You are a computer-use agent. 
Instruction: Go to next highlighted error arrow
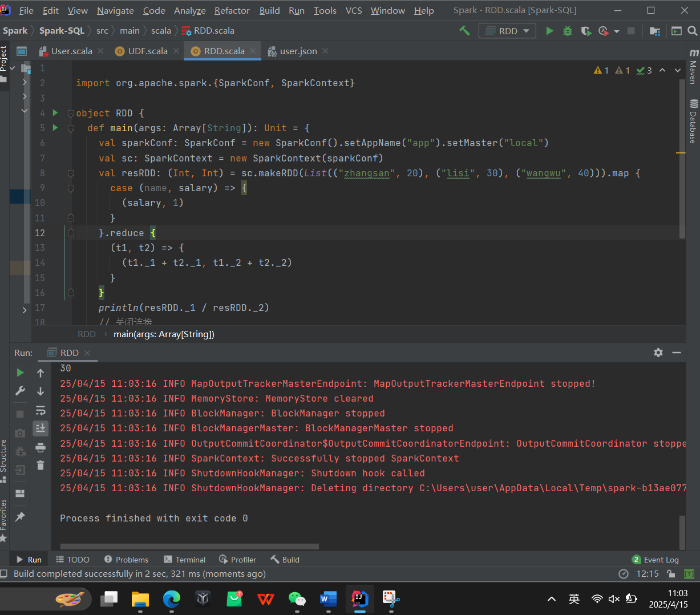click(x=678, y=70)
